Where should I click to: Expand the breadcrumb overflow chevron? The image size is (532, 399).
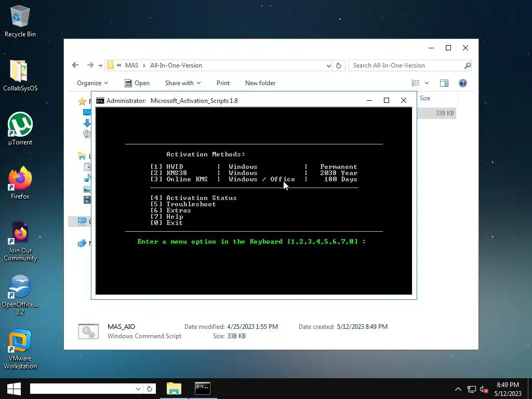click(x=119, y=65)
